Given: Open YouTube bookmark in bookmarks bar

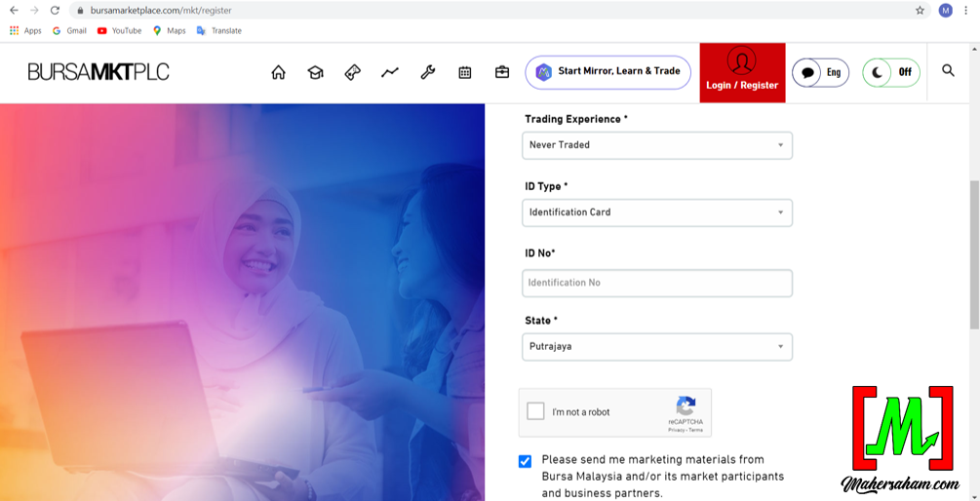Looking at the screenshot, I should 119,31.
